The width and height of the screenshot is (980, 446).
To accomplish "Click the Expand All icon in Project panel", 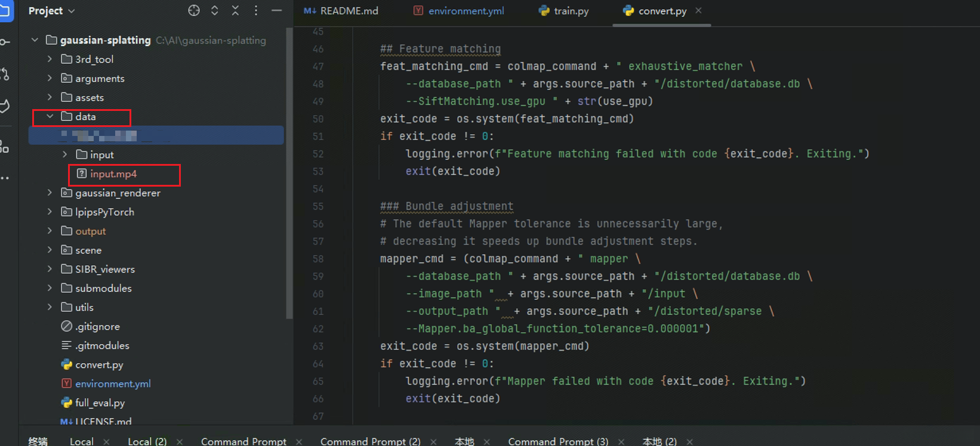I will tap(215, 11).
